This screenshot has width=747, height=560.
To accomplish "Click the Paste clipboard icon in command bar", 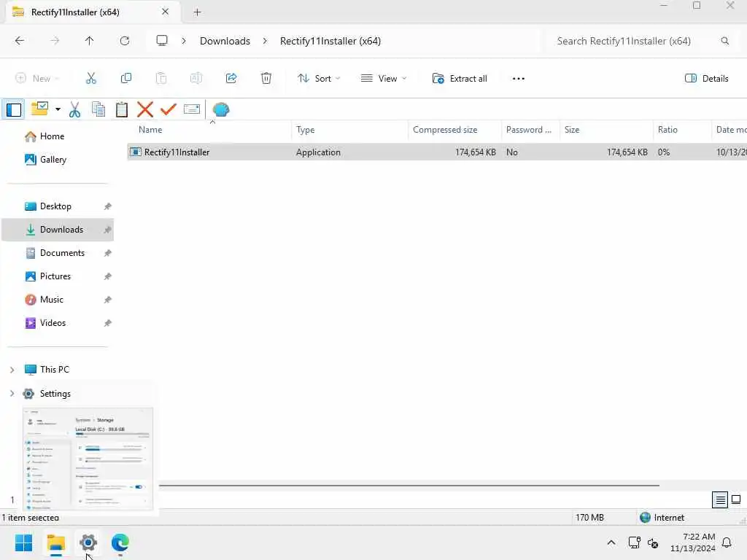I will click(x=161, y=79).
